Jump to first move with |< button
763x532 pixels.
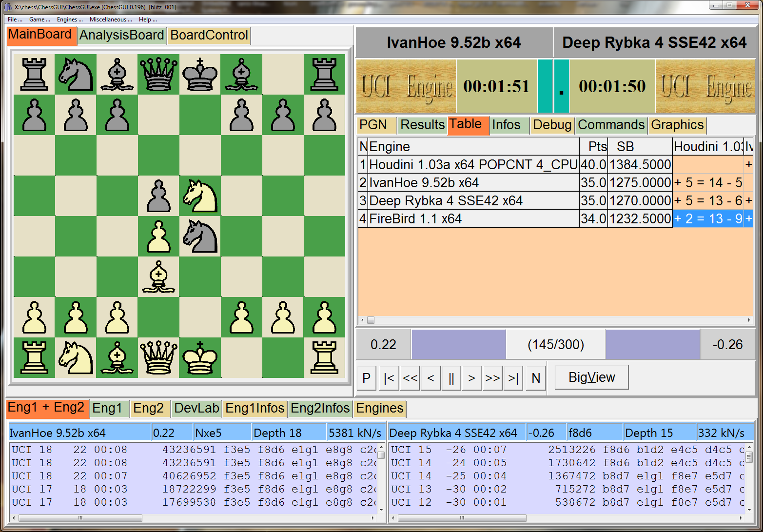tap(389, 378)
